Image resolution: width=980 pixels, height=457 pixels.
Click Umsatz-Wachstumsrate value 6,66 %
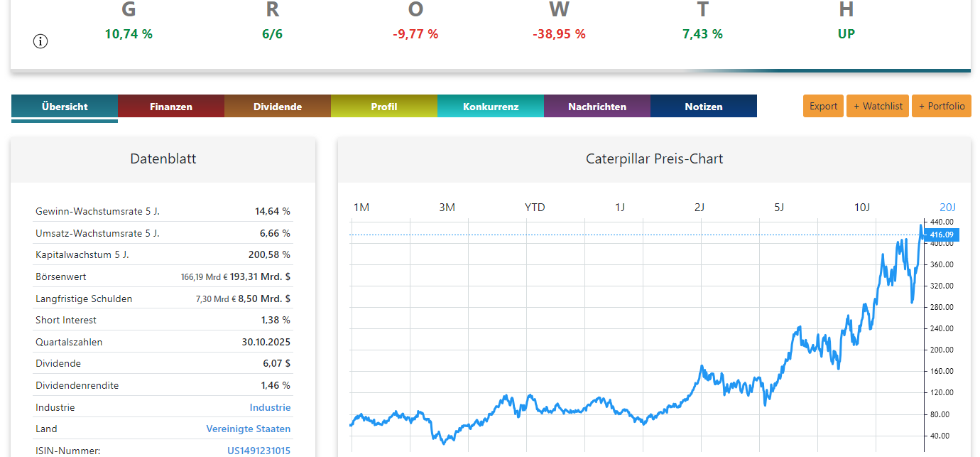pos(275,233)
